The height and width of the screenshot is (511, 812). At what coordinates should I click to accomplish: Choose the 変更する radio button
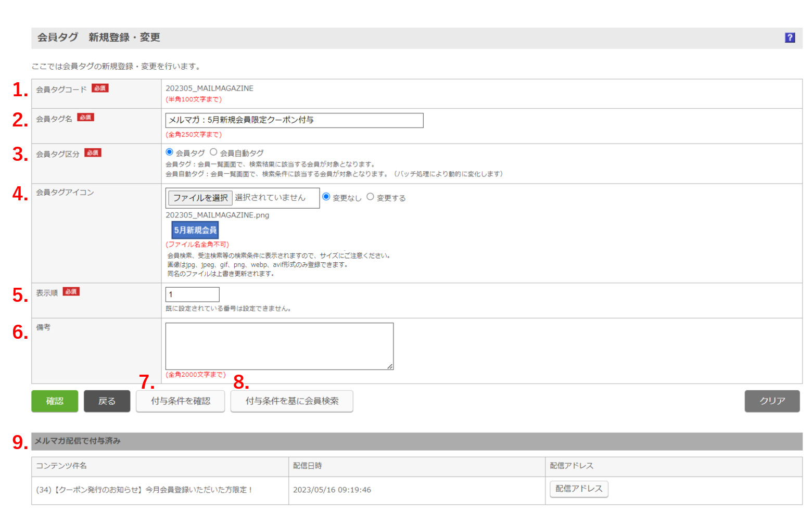tap(370, 197)
